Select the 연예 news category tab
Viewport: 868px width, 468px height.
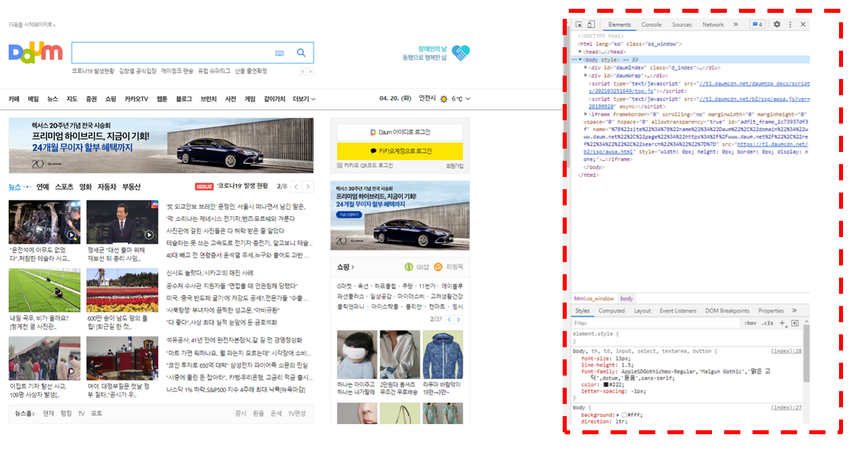[x=43, y=186]
